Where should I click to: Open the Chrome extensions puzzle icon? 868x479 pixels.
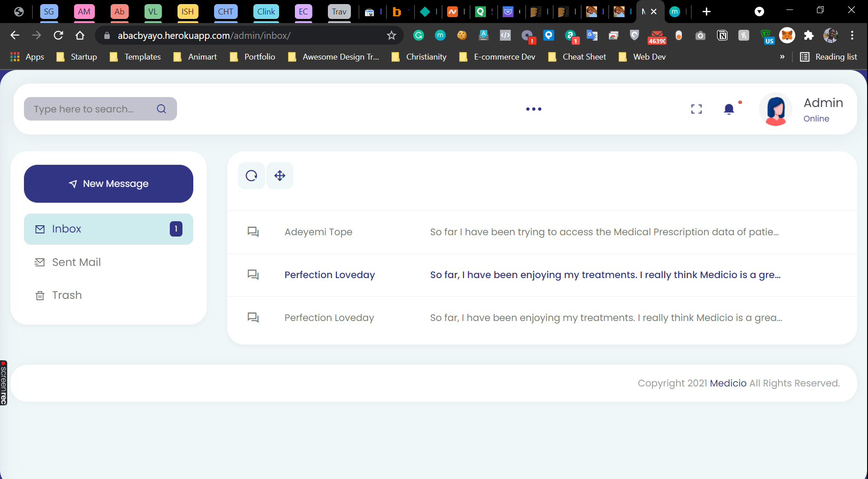809,35
